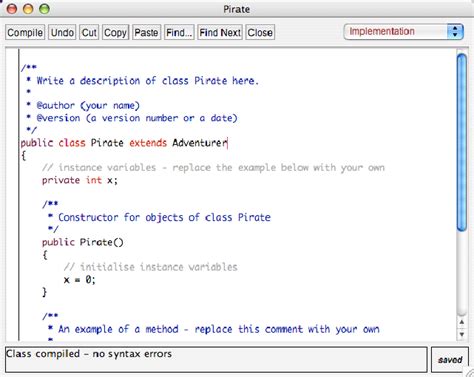Click '@version (a version number or a date)'

[x=137, y=118]
